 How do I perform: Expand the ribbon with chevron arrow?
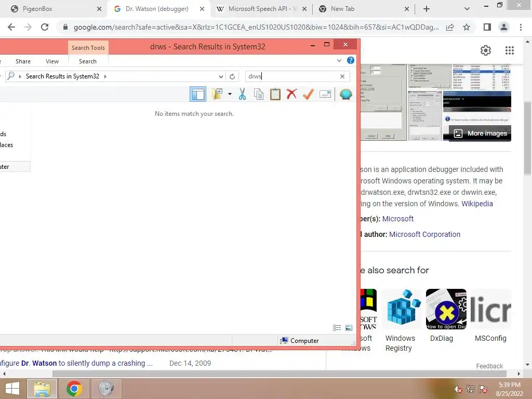(339, 60)
